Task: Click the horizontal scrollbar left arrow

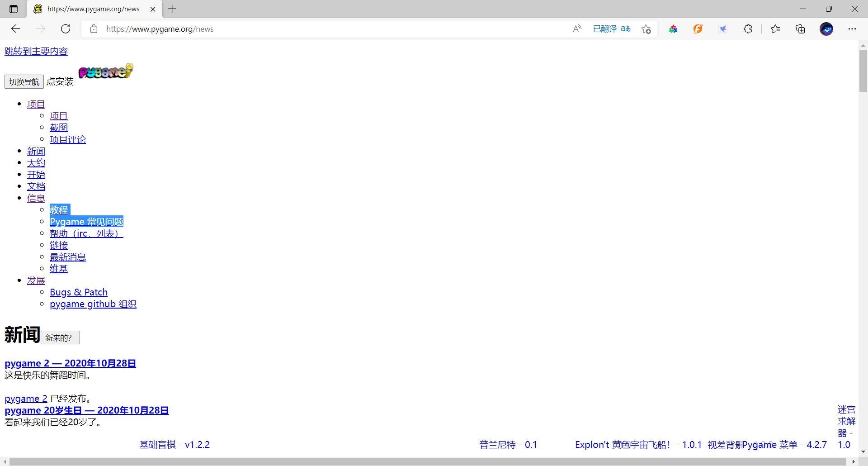Action: 5,461
